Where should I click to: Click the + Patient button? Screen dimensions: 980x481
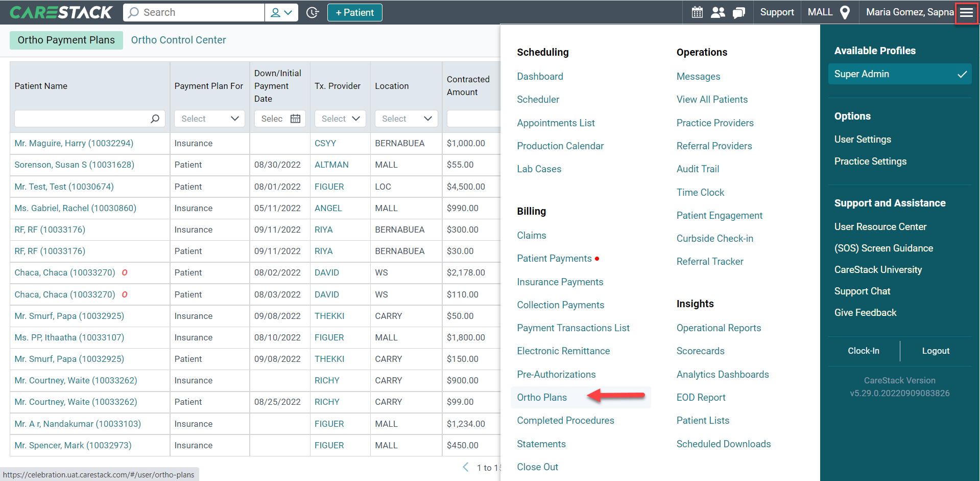(355, 12)
